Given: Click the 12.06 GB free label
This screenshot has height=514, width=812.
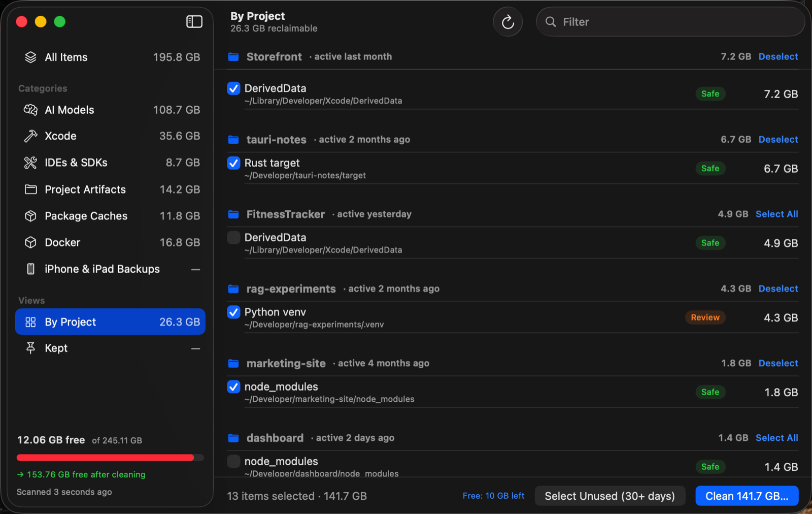Looking at the screenshot, I should click(x=51, y=440).
